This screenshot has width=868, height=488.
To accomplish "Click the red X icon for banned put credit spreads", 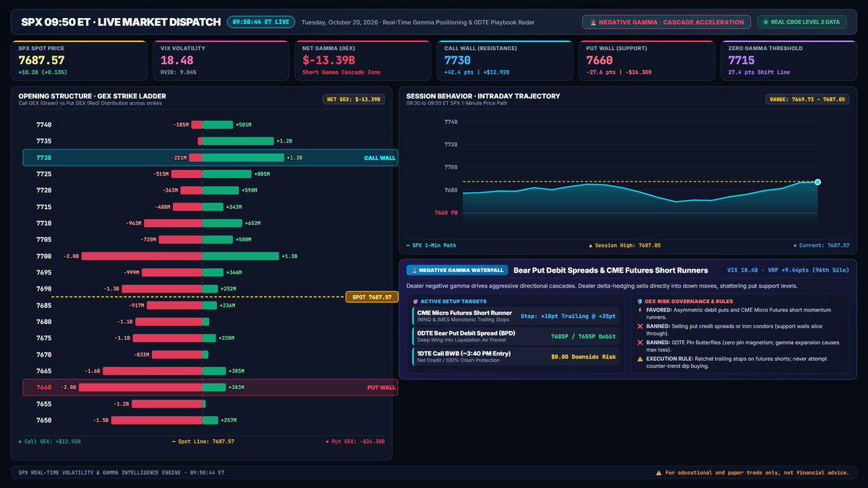I will 639,326.
